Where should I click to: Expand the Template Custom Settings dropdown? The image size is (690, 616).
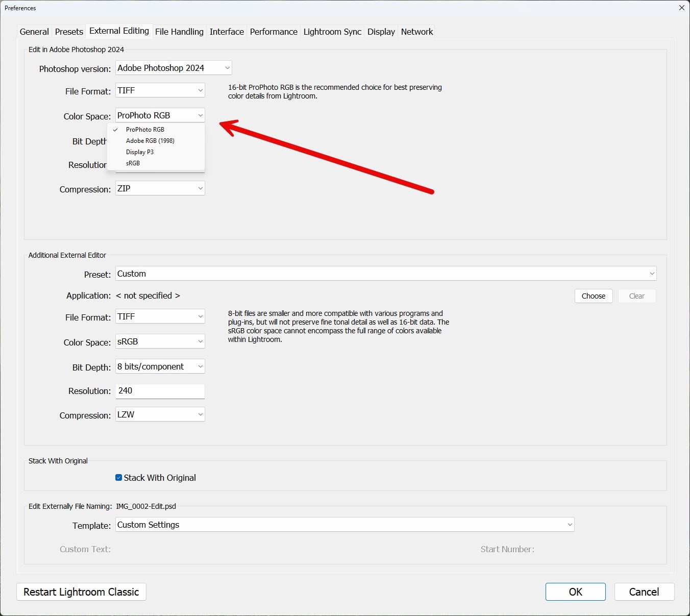(344, 525)
